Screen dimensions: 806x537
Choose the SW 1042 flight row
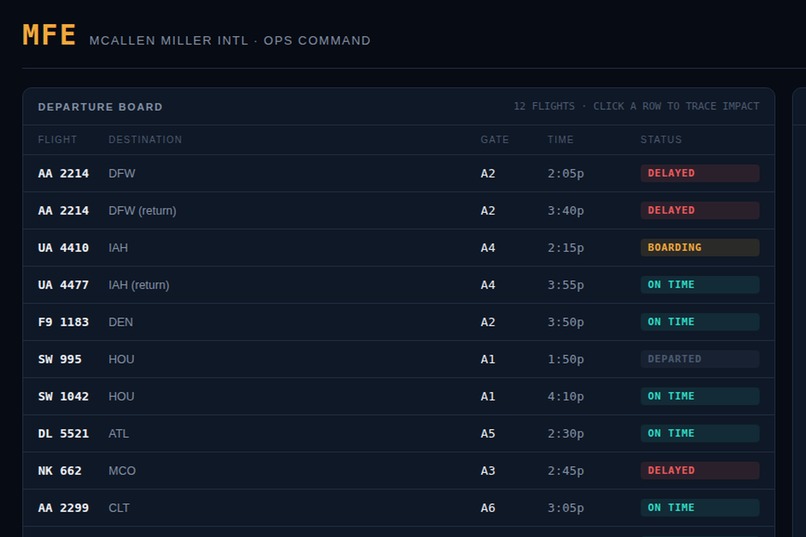tap(398, 396)
